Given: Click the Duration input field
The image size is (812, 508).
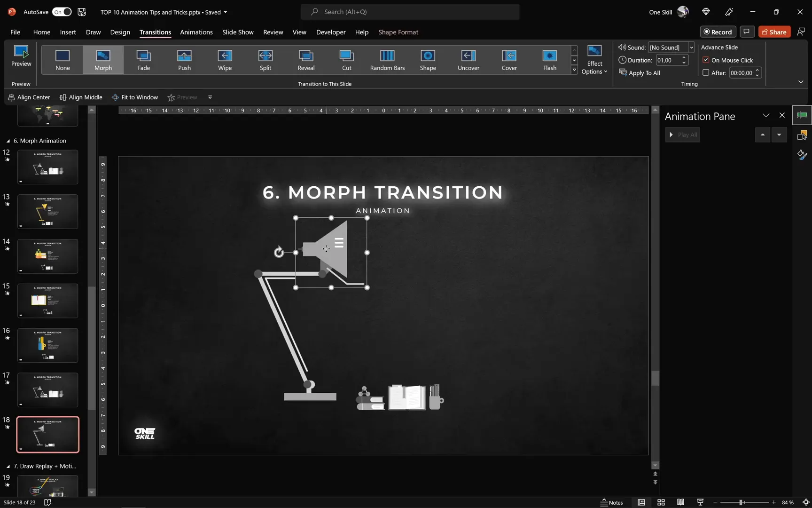Looking at the screenshot, I should pyautogui.click(x=668, y=60).
